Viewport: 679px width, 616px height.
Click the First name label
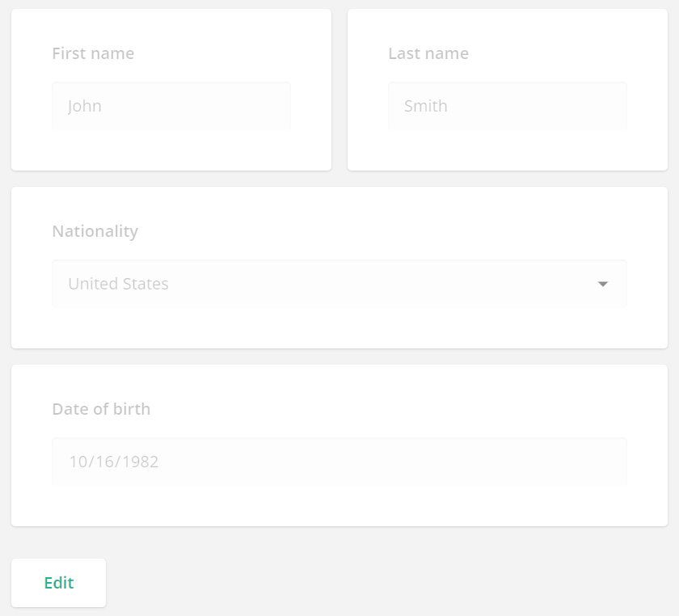(93, 53)
